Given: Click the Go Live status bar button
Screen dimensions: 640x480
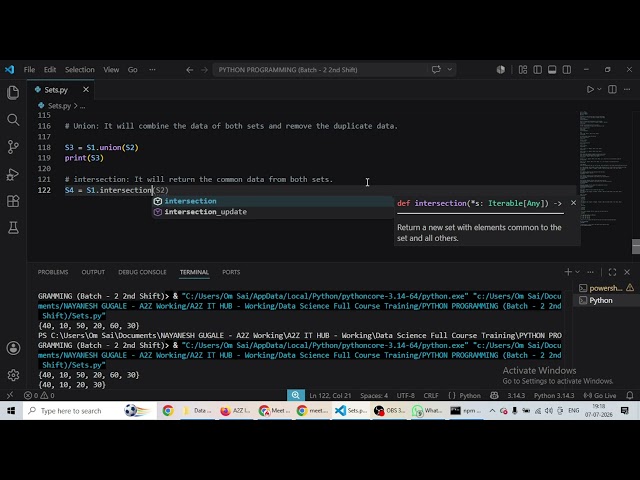Looking at the screenshot, I should 599,395.
